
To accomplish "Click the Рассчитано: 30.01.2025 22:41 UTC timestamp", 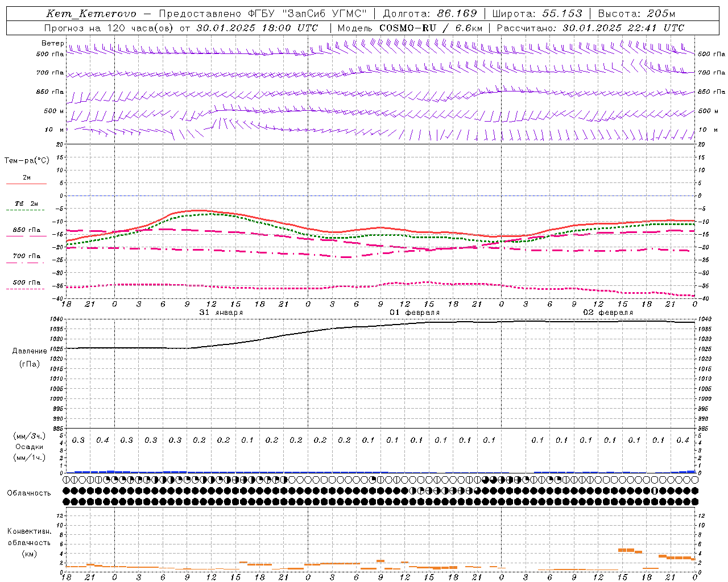I will [x=590, y=28].
